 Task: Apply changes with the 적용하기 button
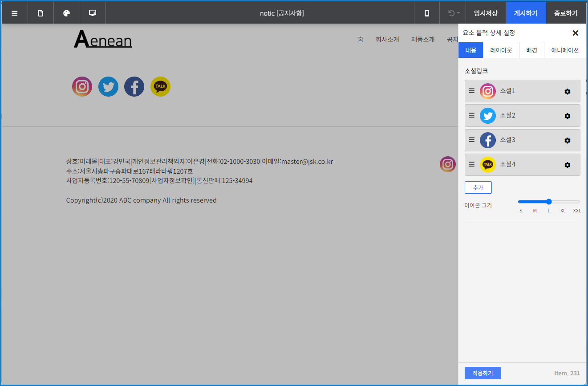(483, 373)
